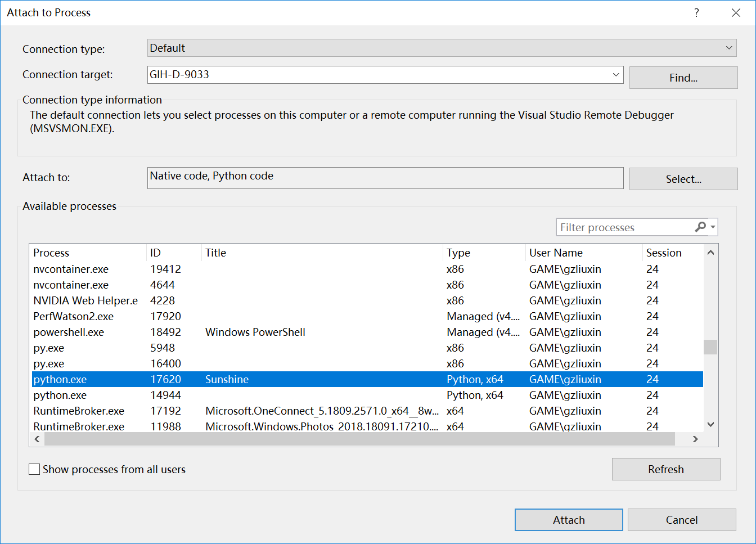This screenshot has height=544, width=756.
Task: Click the Filter processes search box
Action: 624,227
